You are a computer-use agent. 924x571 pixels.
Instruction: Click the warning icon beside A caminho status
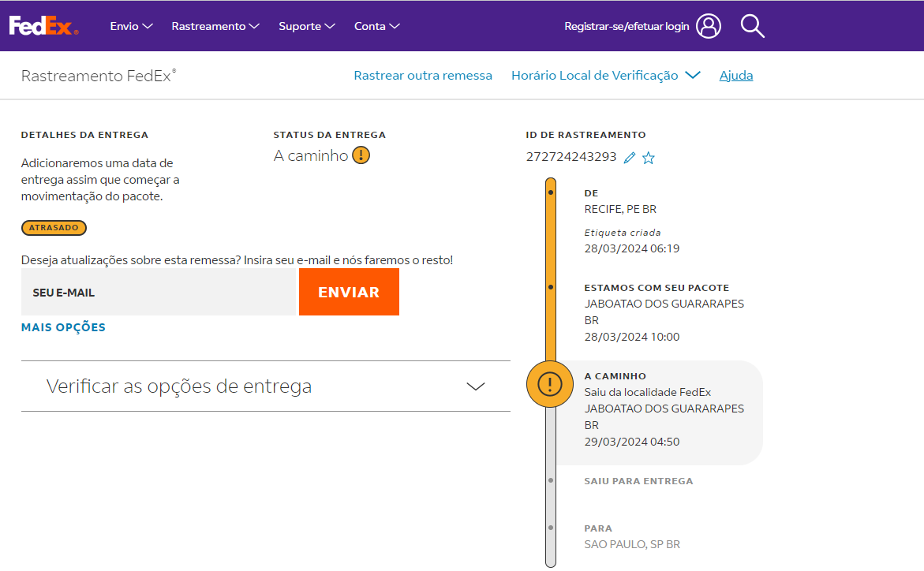pyautogui.click(x=361, y=155)
